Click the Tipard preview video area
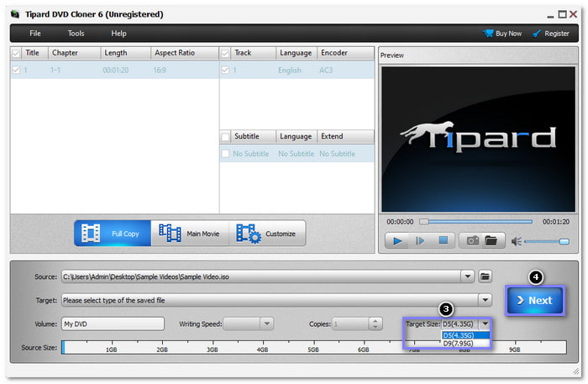The width and height of the screenshot is (588, 384). [x=478, y=139]
